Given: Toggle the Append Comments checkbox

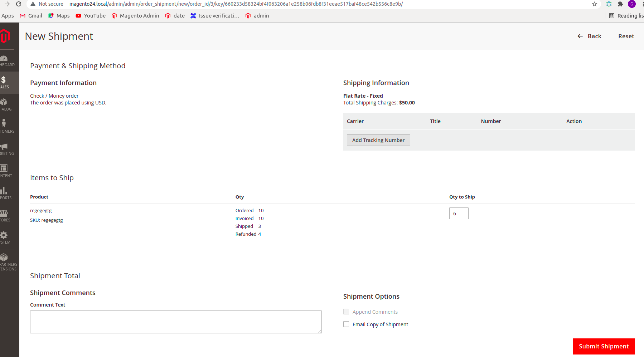Looking at the screenshot, I should pyautogui.click(x=346, y=311).
